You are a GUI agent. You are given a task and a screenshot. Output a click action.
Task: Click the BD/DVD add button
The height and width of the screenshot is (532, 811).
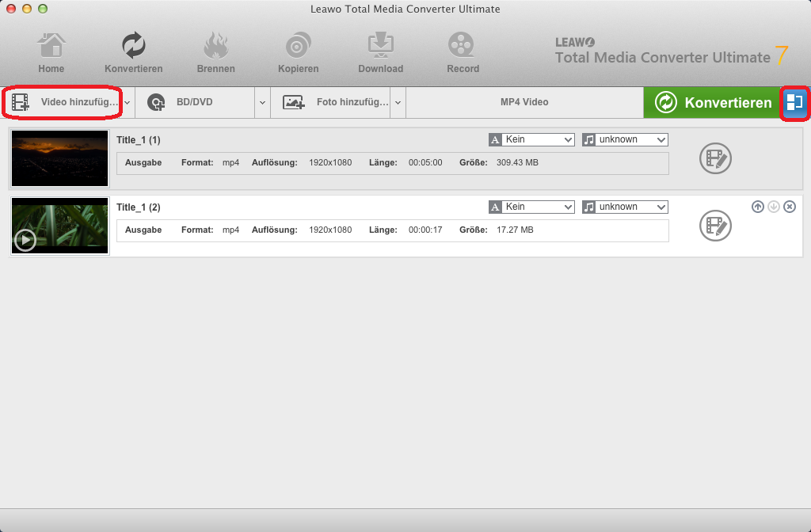coord(195,102)
